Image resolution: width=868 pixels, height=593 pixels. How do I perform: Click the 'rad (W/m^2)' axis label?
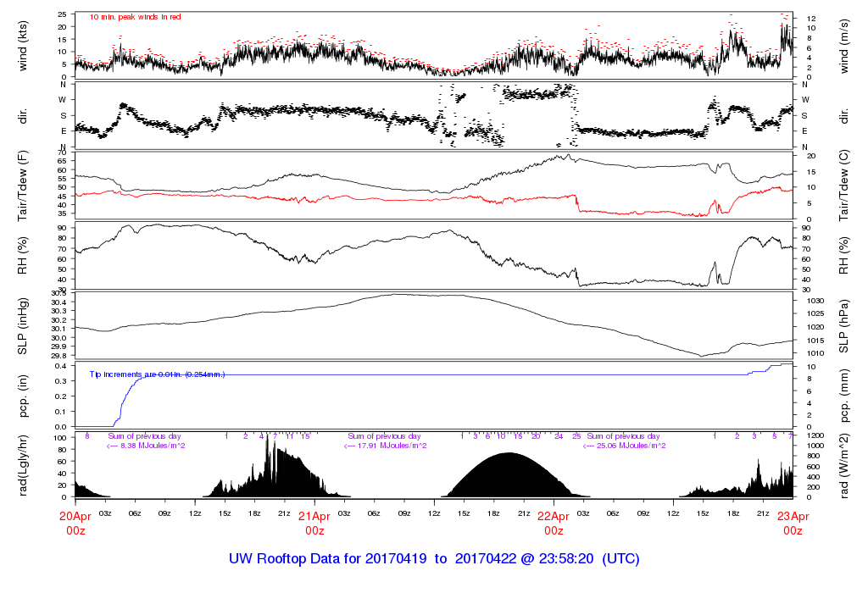pyautogui.click(x=844, y=464)
